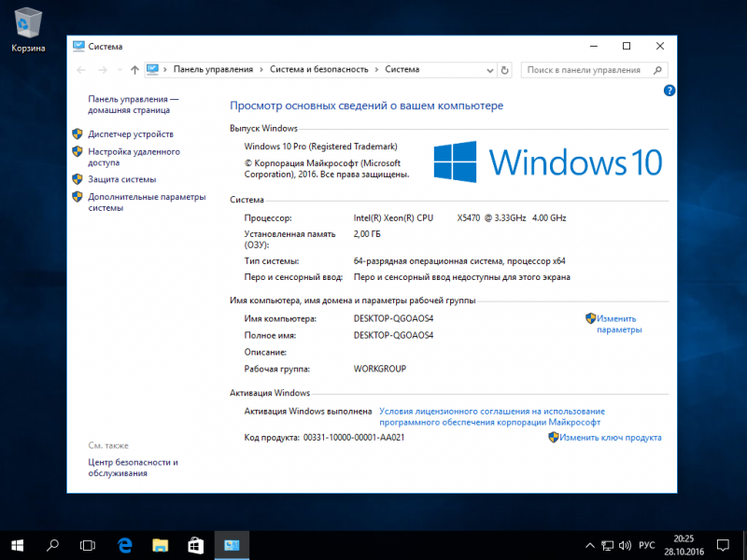Close the Система window
Image resolution: width=747 pixels, height=560 pixels.
pos(660,46)
